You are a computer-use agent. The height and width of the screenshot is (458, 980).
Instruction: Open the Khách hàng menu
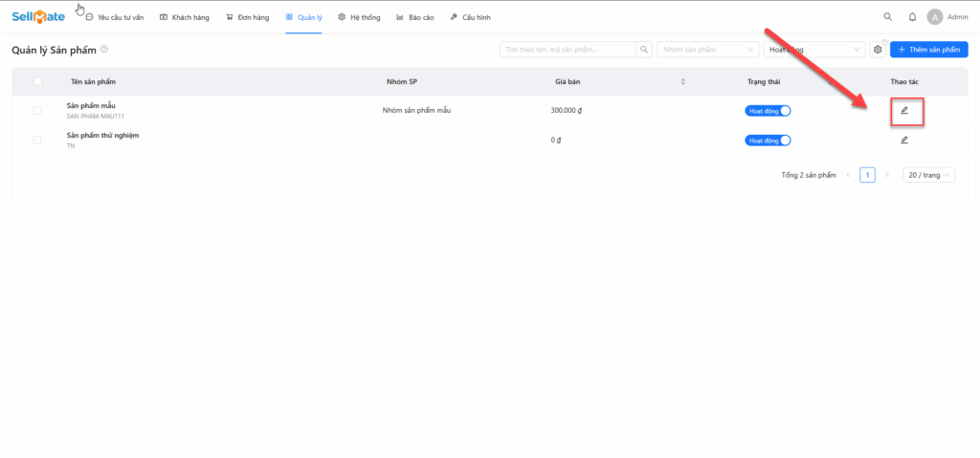(x=185, y=17)
